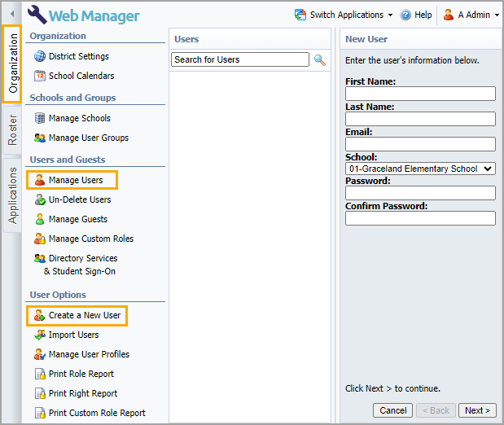Open the School selection dropdown
This screenshot has width=504, height=425.
coord(420,169)
